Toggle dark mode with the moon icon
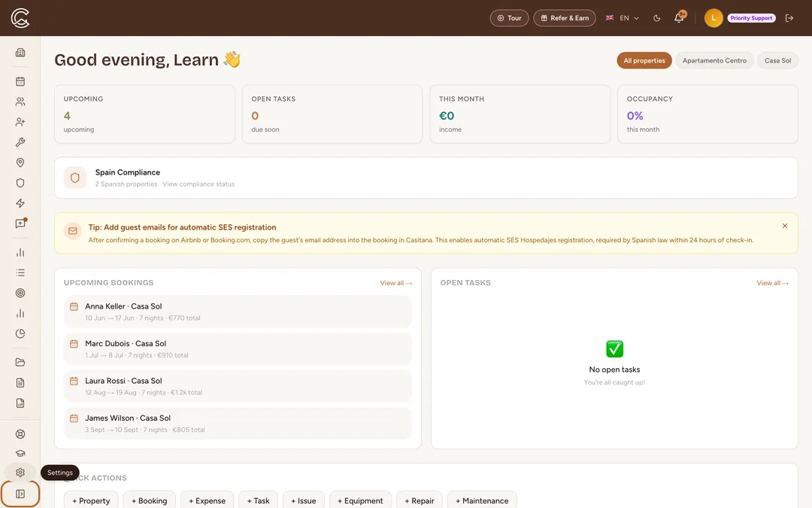The width and height of the screenshot is (812, 508). (656, 18)
